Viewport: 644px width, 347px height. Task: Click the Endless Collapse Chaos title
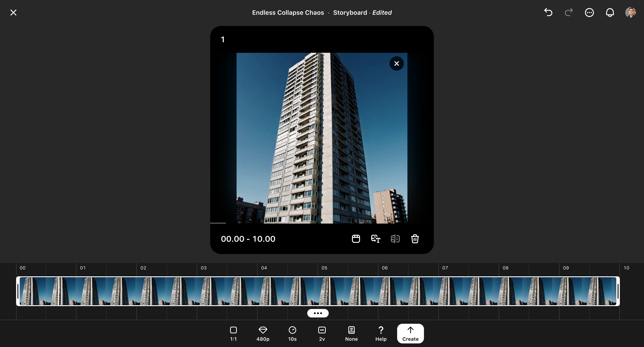288,13
